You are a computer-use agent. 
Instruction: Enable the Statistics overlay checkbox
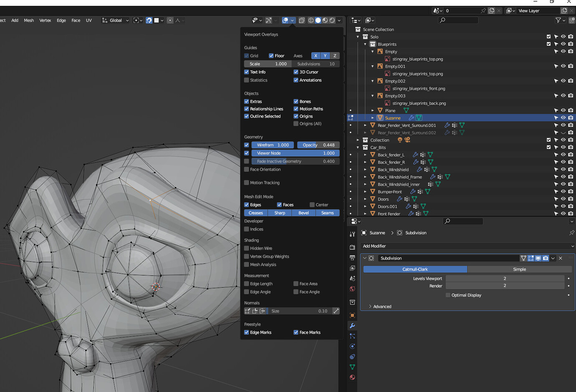tap(247, 80)
